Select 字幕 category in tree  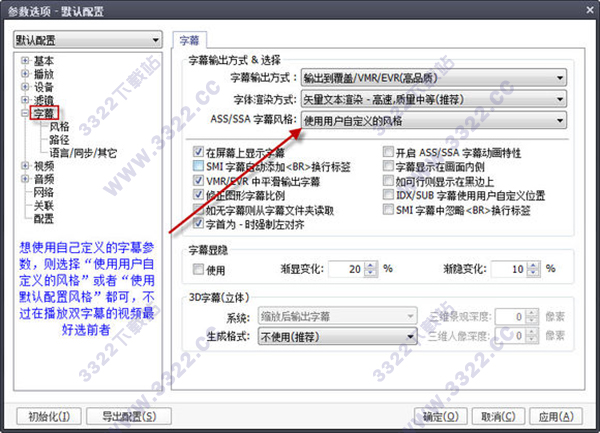(44, 113)
